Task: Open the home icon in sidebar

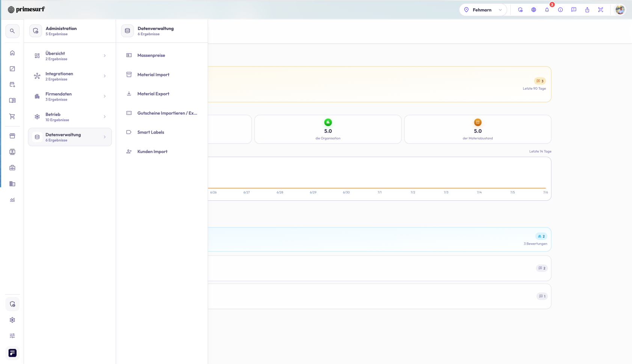Action: tap(12, 53)
